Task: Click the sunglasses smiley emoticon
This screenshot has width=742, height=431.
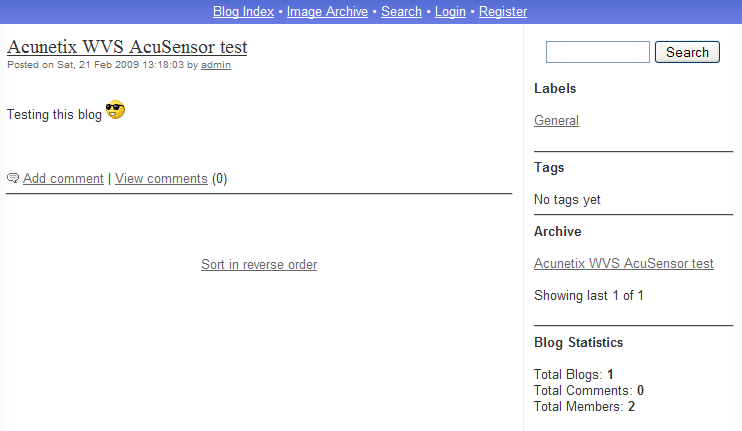Action: [x=115, y=110]
